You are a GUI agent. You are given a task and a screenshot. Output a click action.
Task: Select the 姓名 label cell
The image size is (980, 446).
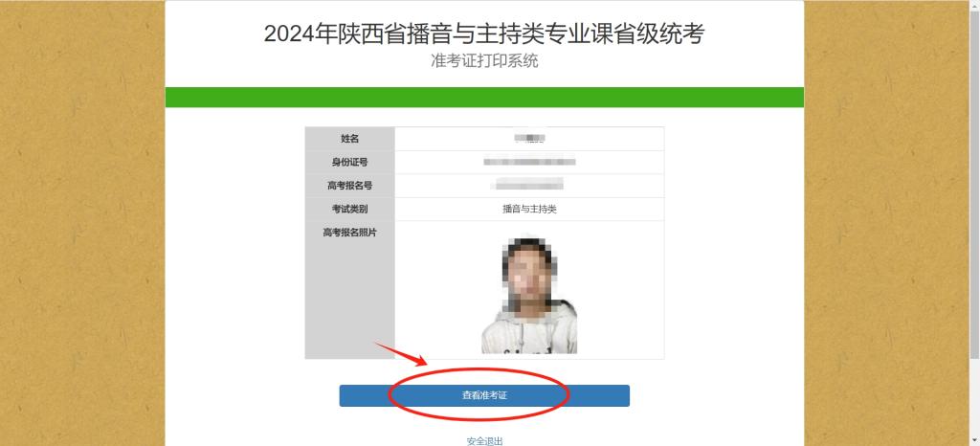click(350, 139)
